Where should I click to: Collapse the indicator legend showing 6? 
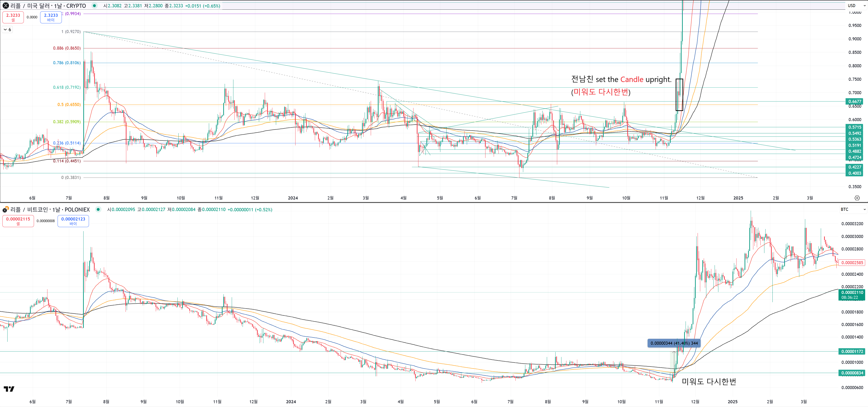pyautogui.click(x=7, y=30)
